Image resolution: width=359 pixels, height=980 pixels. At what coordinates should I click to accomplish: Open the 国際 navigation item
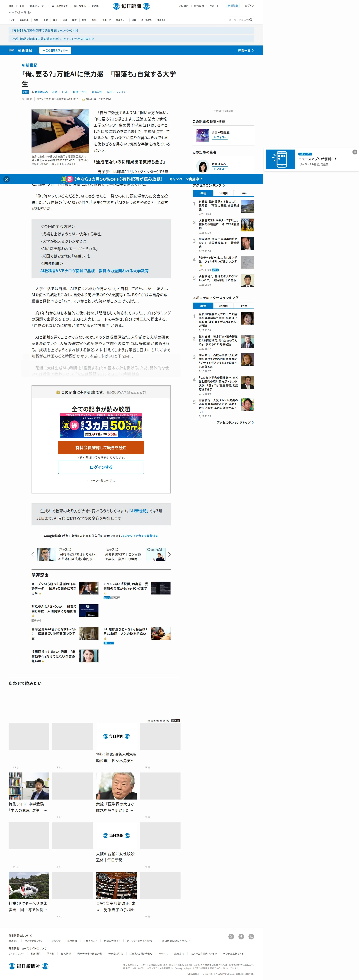click(74, 20)
